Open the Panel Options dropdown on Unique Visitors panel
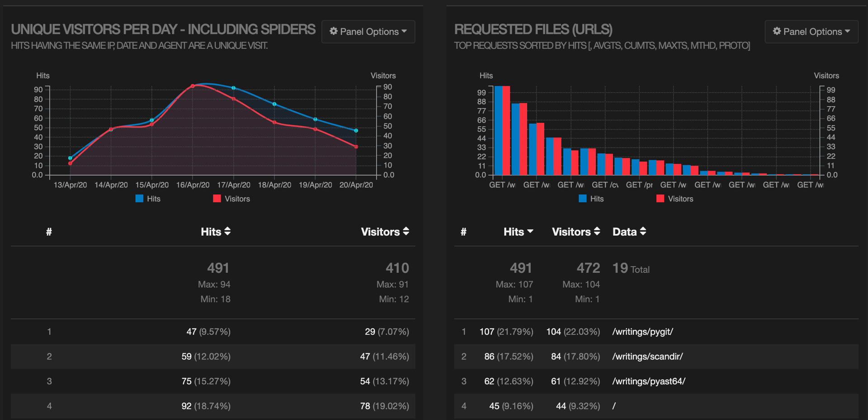This screenshot has height=420, width=868. 368,31
